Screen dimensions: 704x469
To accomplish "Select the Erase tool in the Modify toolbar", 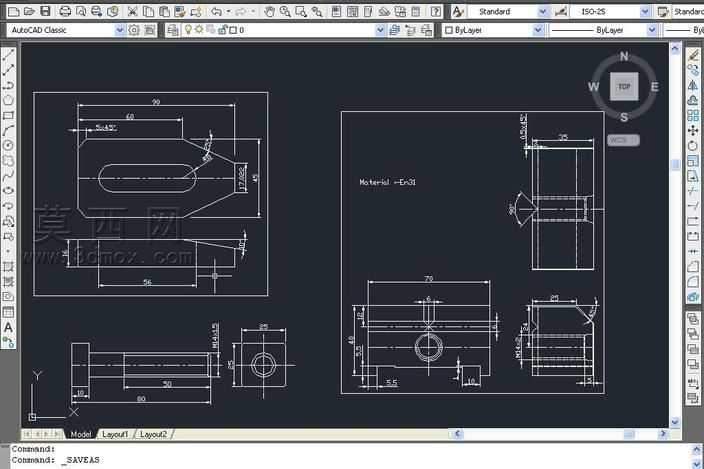I will pyautogui.click(x=693, y=55).
